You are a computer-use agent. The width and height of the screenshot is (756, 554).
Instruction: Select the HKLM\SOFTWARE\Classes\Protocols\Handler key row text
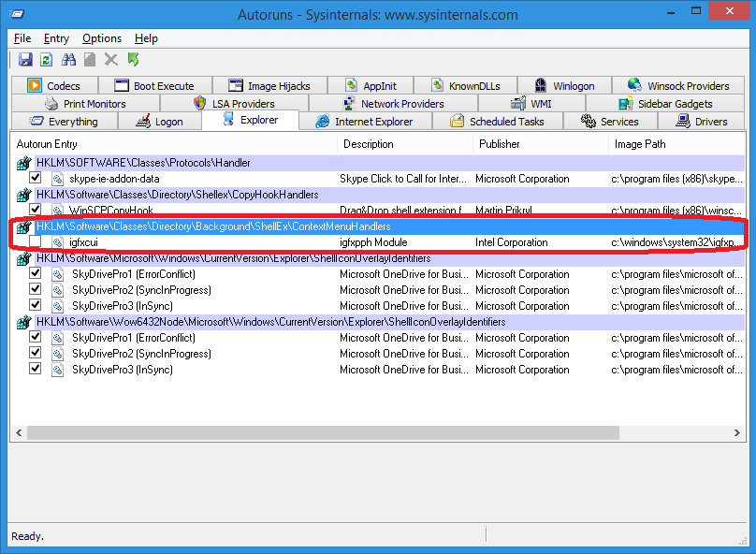143,163
